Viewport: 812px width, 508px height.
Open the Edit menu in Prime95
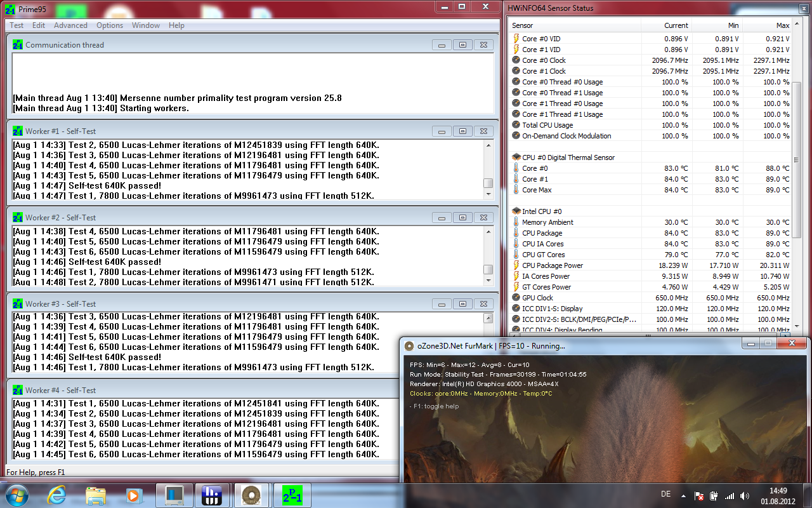click(x=39, y=25)
